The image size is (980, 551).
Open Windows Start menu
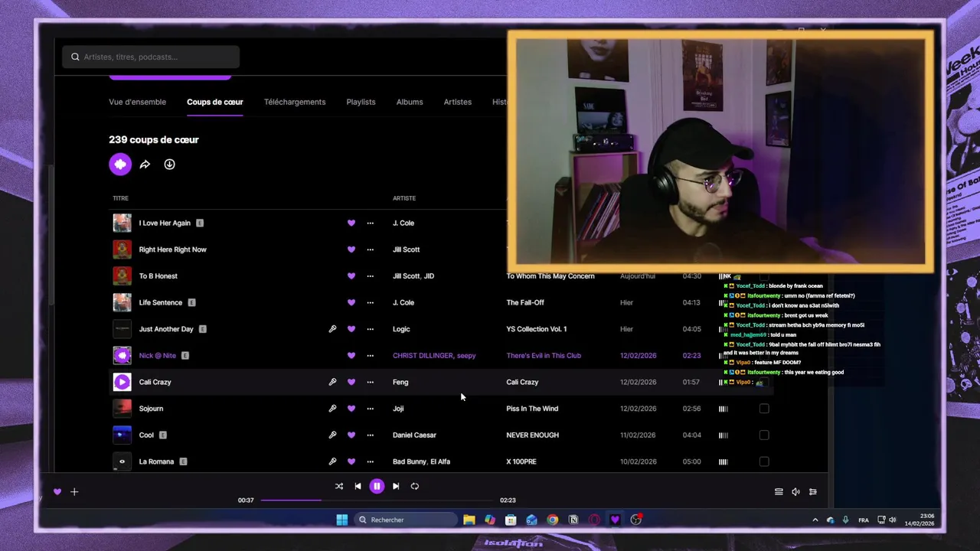(341, 520)
